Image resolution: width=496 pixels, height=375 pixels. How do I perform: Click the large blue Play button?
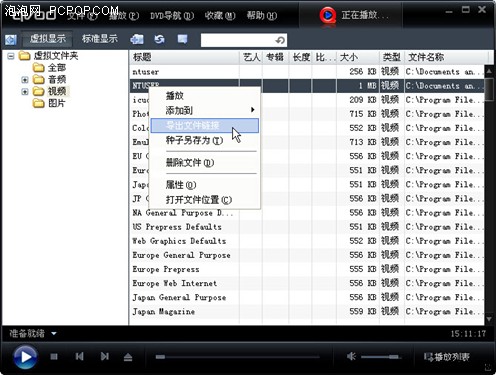coord(25,357)
